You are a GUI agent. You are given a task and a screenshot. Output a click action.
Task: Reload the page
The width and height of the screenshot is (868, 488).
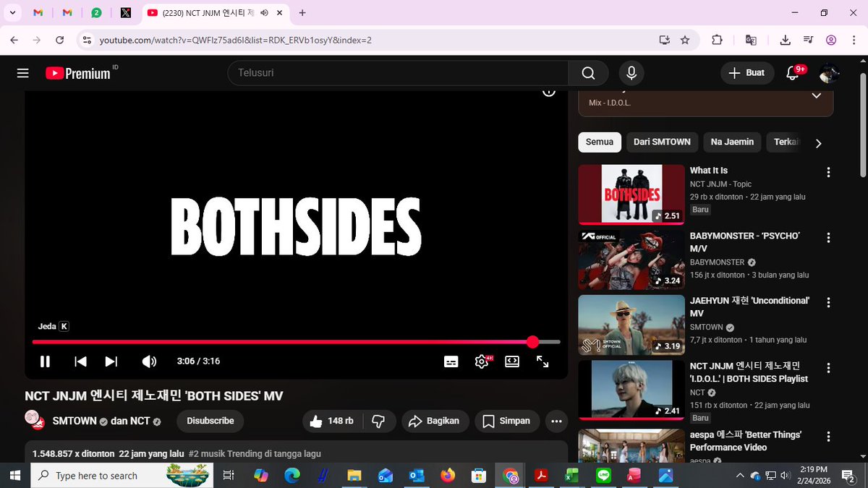pyautogui.click(x=59, y=40)
